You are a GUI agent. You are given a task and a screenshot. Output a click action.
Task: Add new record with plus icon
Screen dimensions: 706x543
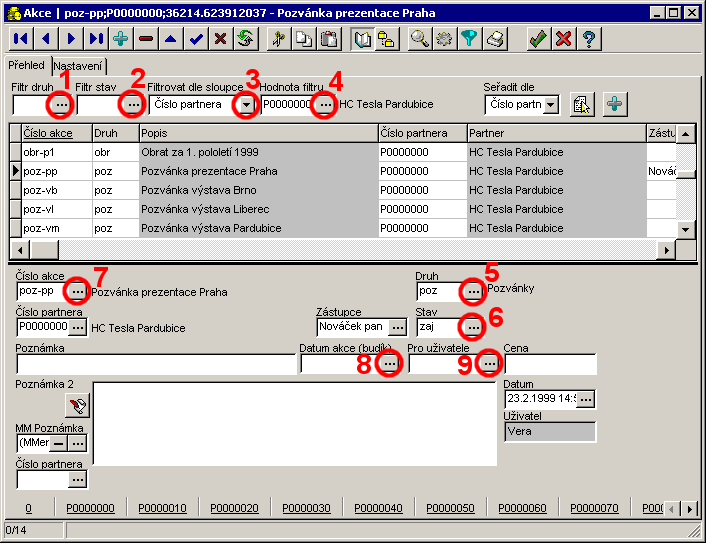pyautogui.click(x=121, y=39)
